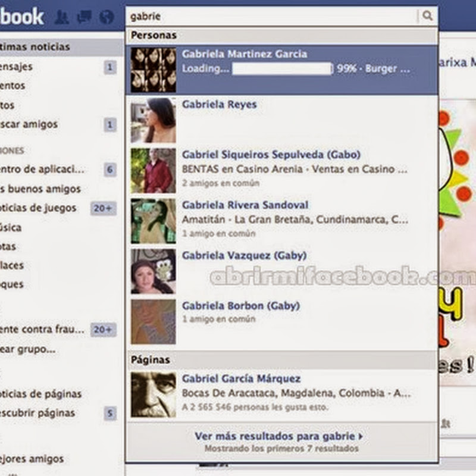Open 'Música' sidebar item
Screen dimensions: 476x476
(x=11, y=227)
